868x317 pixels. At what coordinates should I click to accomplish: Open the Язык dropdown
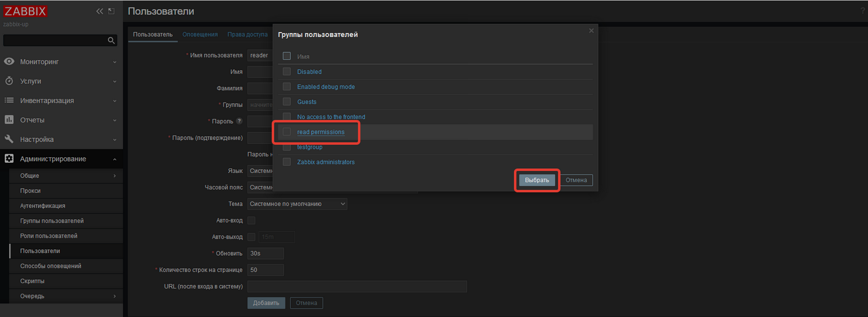pos(260,171)
